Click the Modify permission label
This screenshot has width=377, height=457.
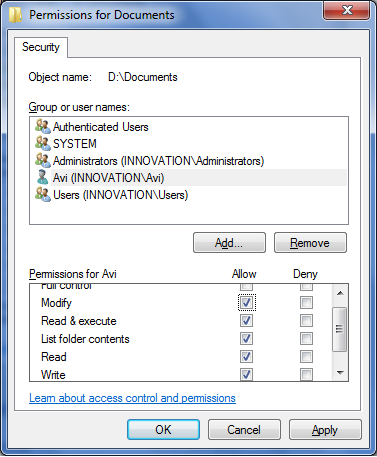56,303
